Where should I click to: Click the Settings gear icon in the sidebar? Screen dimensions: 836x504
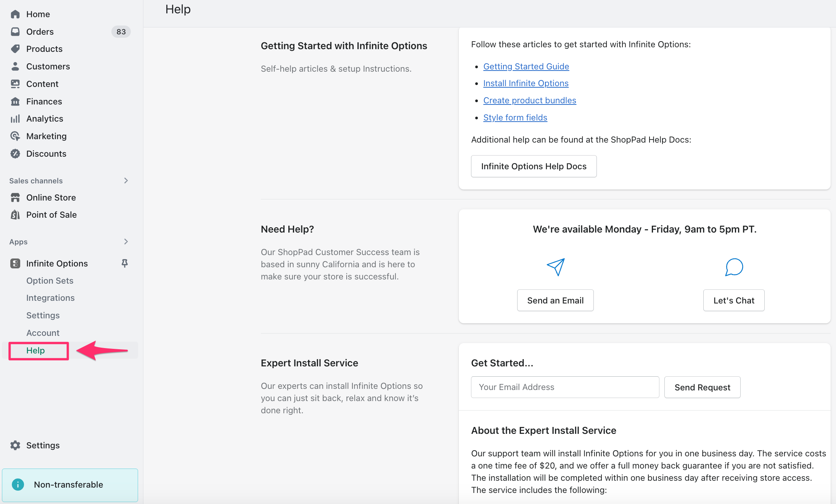(x=15, y=445)
